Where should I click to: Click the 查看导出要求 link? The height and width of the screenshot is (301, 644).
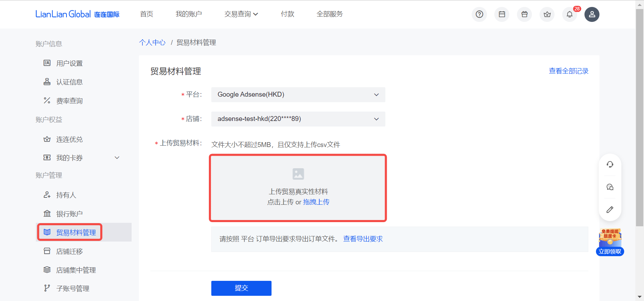pos(363,239)
